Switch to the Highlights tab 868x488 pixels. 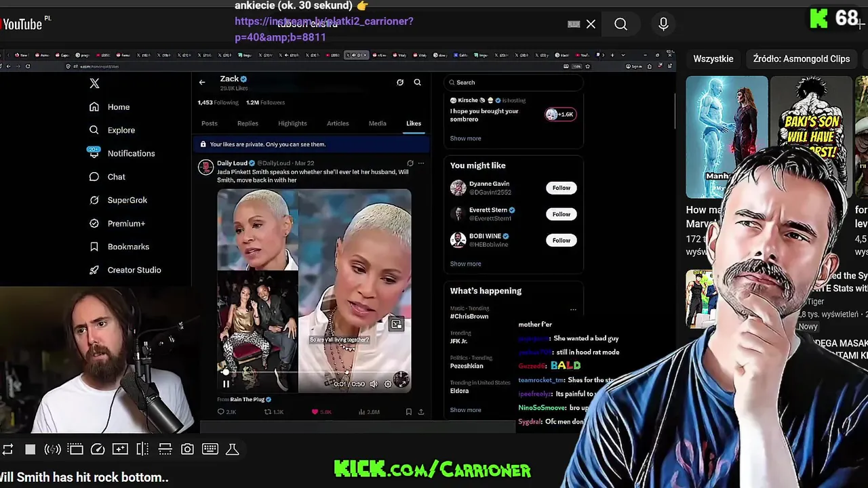coord(292,123)
